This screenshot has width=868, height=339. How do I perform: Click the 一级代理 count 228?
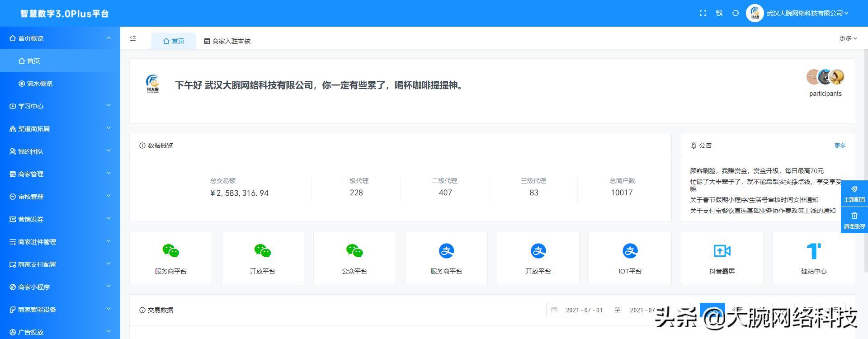356,193
